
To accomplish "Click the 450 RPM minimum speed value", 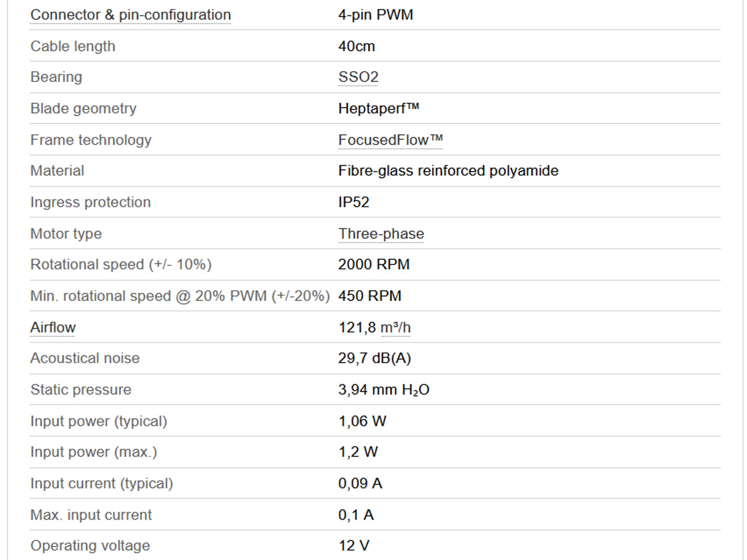I will pyautogui.click(x=370, y=296).
